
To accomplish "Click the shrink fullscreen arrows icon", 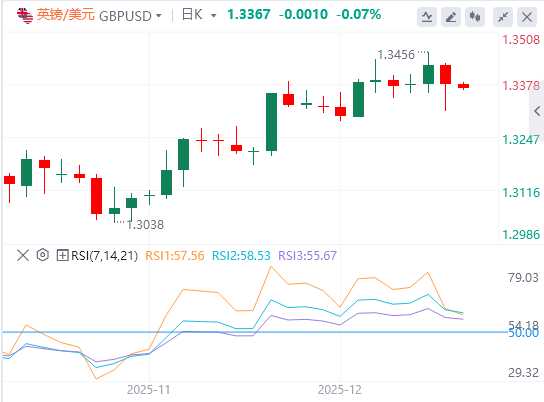I will coord(503,17).
